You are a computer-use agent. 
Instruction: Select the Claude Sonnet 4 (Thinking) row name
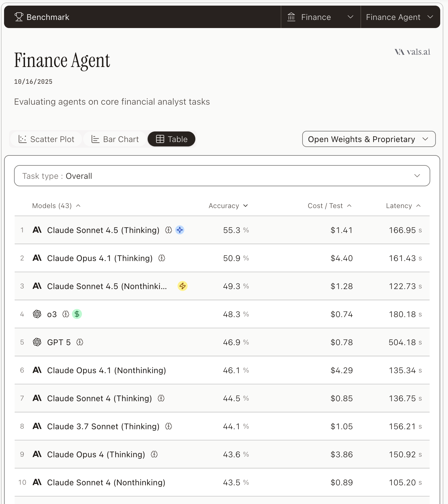(99, 398)
